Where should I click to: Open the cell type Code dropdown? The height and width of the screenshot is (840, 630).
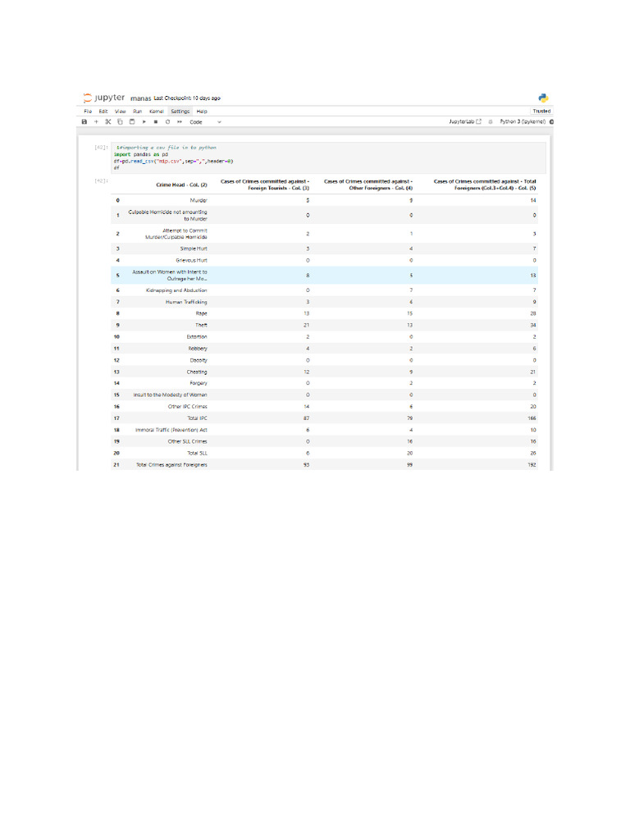pyautogui.click(x=205, y=122)
